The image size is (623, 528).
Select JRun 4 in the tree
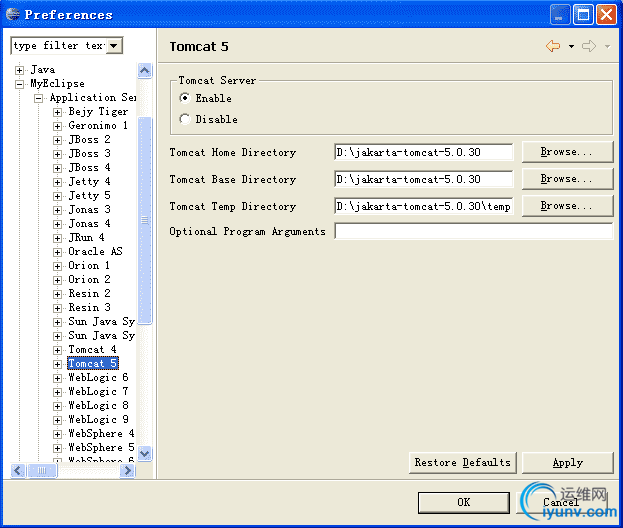click(86, 237)
